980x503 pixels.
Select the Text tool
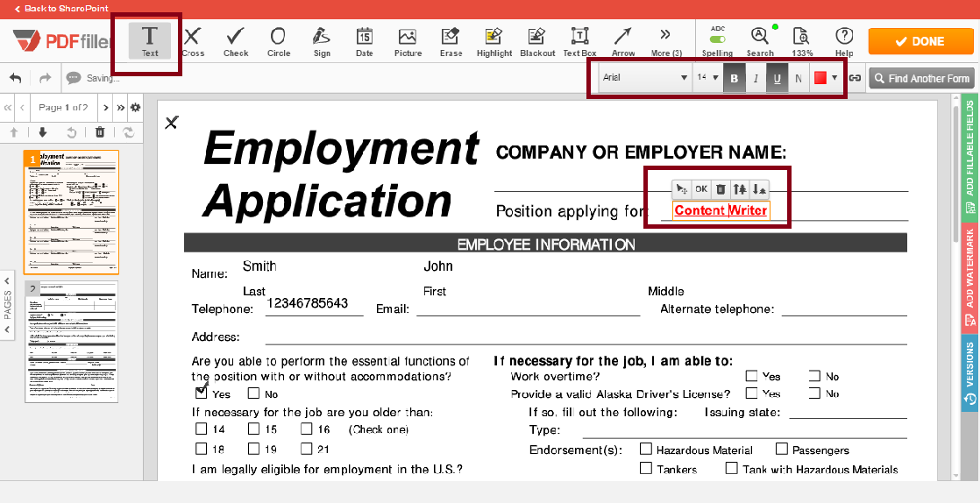pyautogui.click(x=149, y=41)
